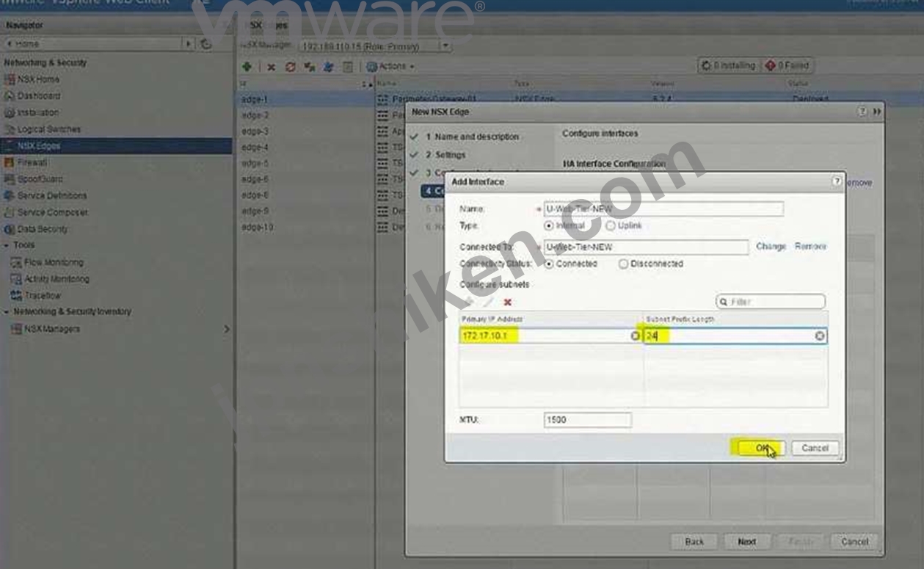The height and width of the screenshot is (569, 924).
Task: Click the red X delete subnet icon
Action: (508, 302)
